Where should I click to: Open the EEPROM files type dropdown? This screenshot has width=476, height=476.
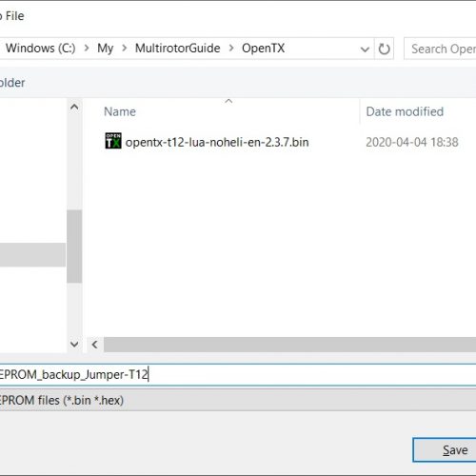click(238, 400)
